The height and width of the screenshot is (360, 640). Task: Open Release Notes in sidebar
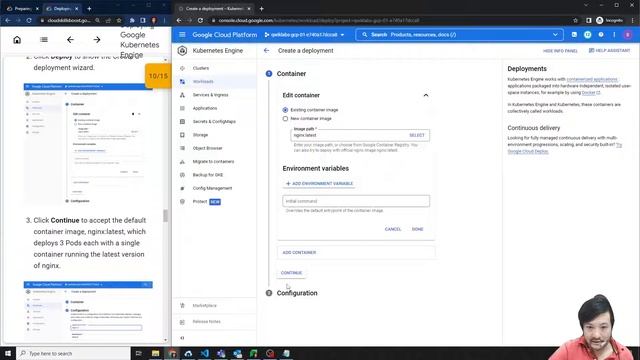[x=207, y=322]
